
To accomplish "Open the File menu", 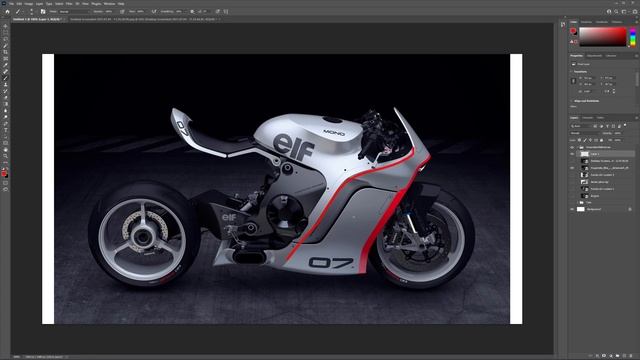I will (x=11, y=4).
